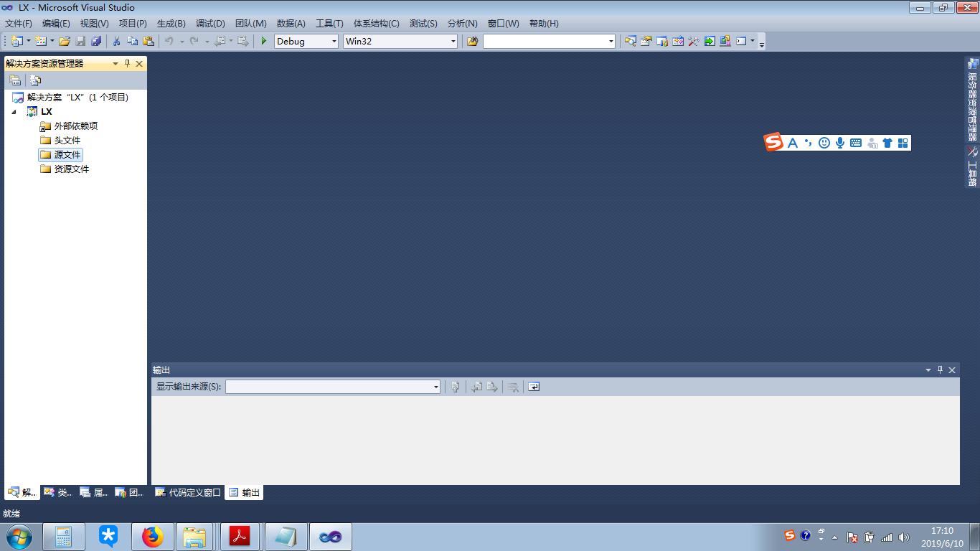Viewport: 980px width, 551px height.
Task: Click the Clear All output icon
Action: tap(513, 387)
